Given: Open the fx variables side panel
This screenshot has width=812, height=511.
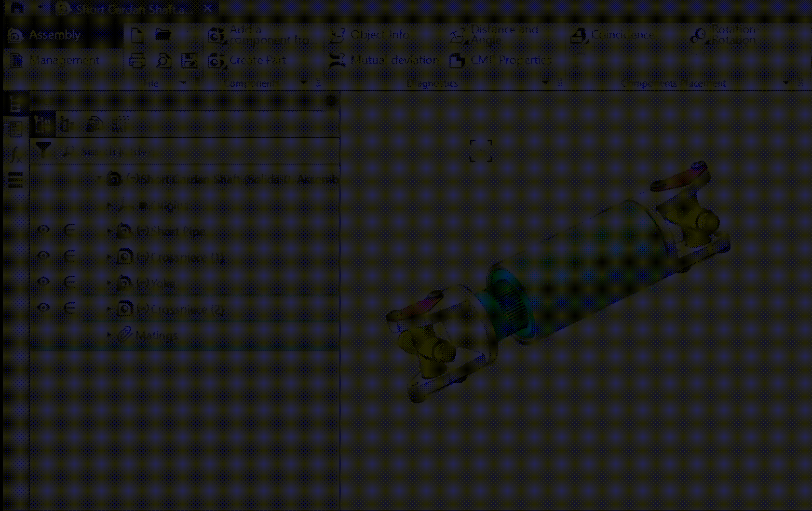Looking at the screenshot, I should pos(16,154).
